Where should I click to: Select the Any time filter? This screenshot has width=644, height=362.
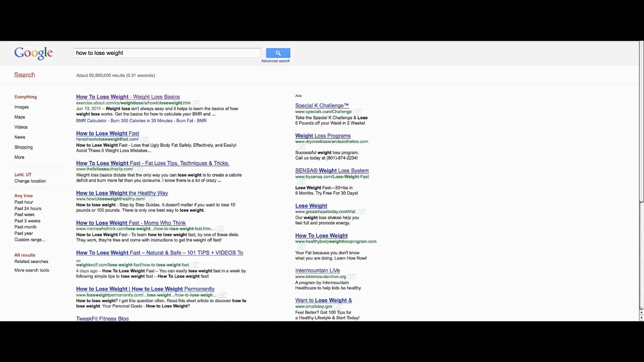24,196
